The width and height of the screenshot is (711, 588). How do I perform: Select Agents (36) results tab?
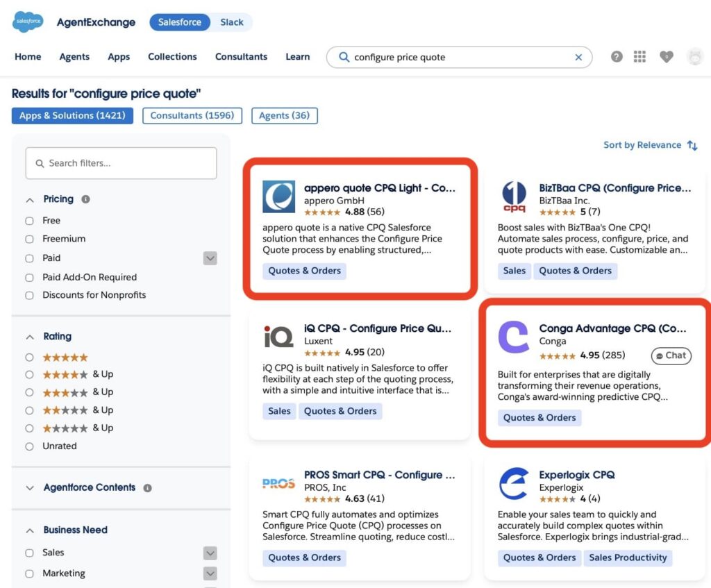tap(284, 116)
